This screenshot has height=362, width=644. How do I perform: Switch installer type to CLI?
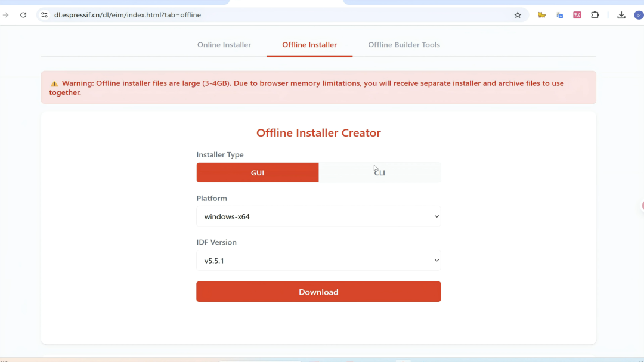point(379,172)
